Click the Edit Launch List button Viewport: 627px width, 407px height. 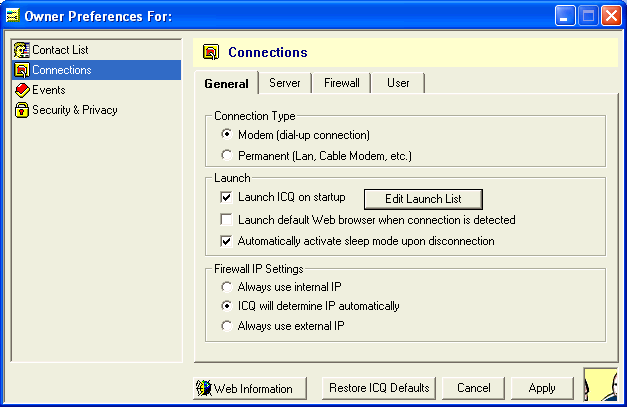tap(423, 198)
